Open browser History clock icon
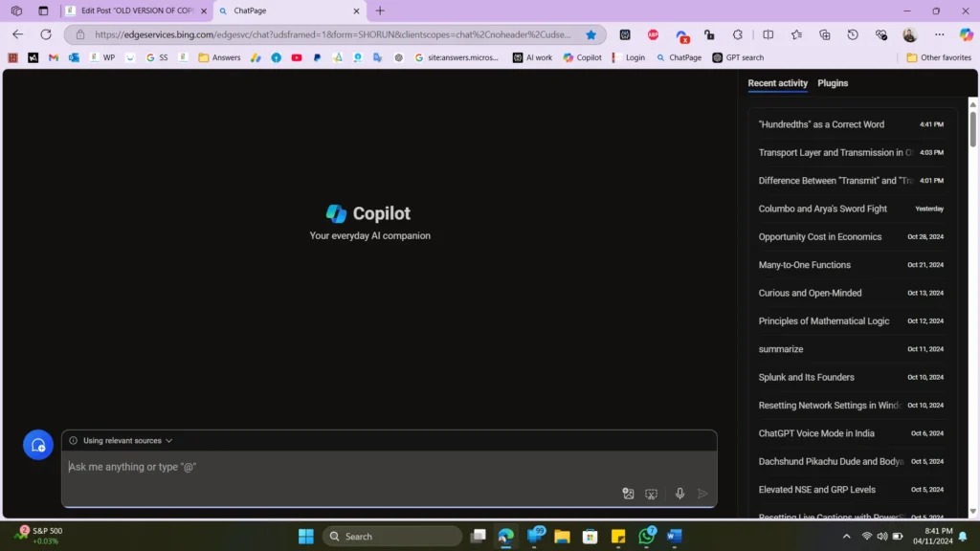The width and height of the screenshot is (980, 551). click(853, 34)
